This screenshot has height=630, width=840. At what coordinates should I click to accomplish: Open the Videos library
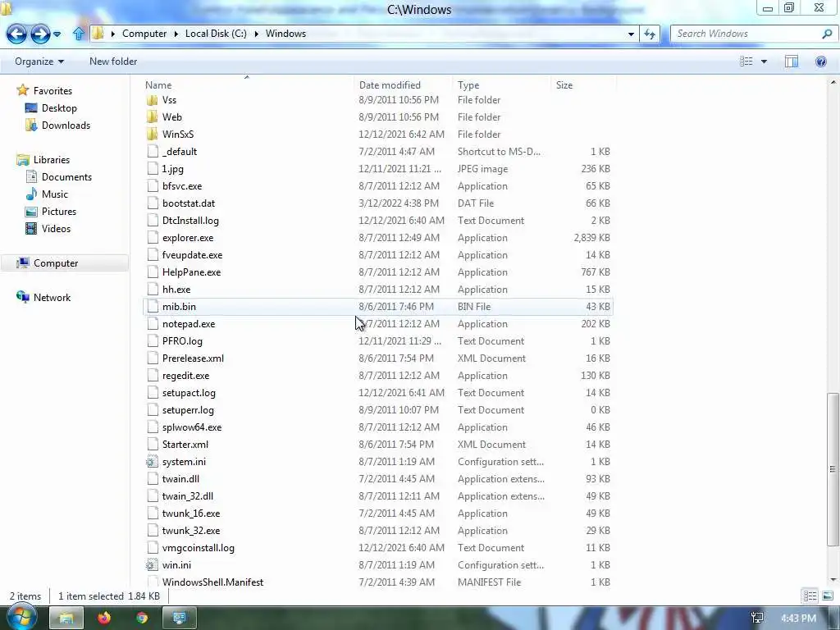56,229
